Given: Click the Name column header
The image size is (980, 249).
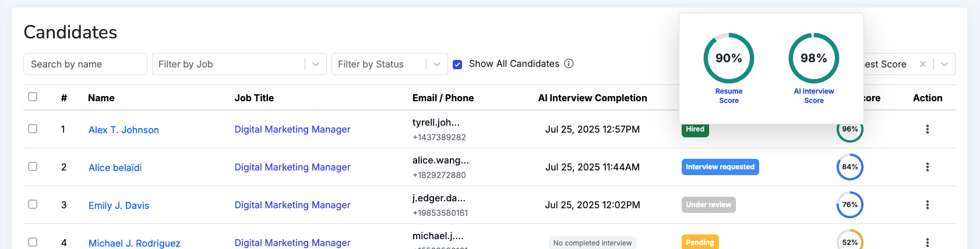Looking at the screenshot, I should (101, 98).
